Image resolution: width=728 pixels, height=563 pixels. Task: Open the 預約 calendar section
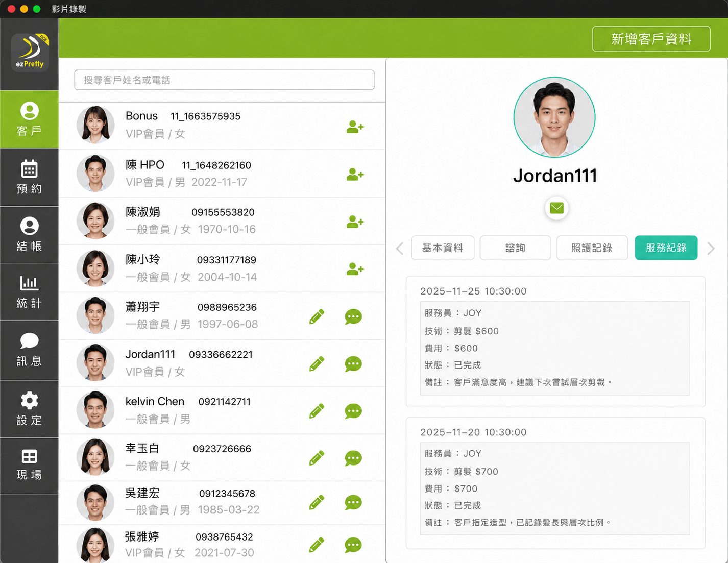[29, 177]
